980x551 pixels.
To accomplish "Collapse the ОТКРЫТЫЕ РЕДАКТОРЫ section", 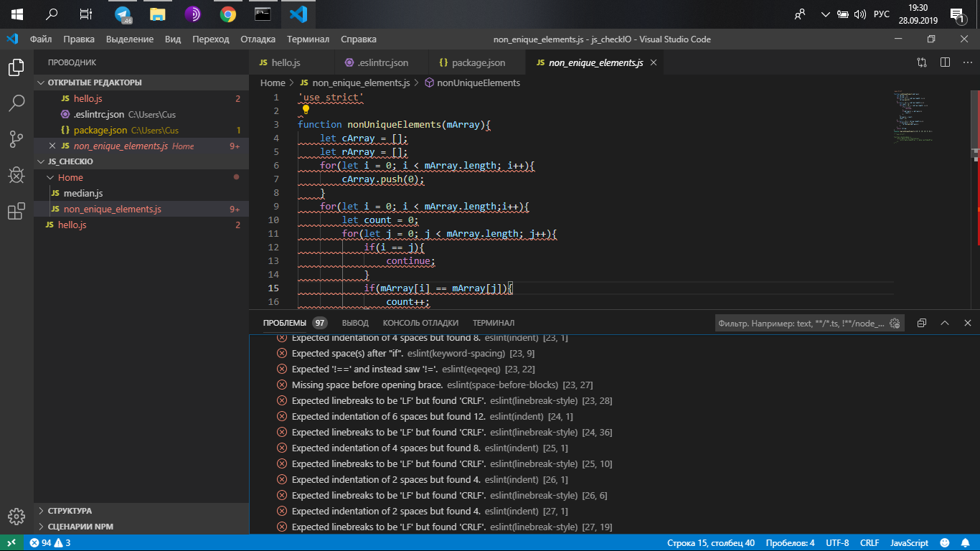I will pyautogui.click(x=141, y=83).
